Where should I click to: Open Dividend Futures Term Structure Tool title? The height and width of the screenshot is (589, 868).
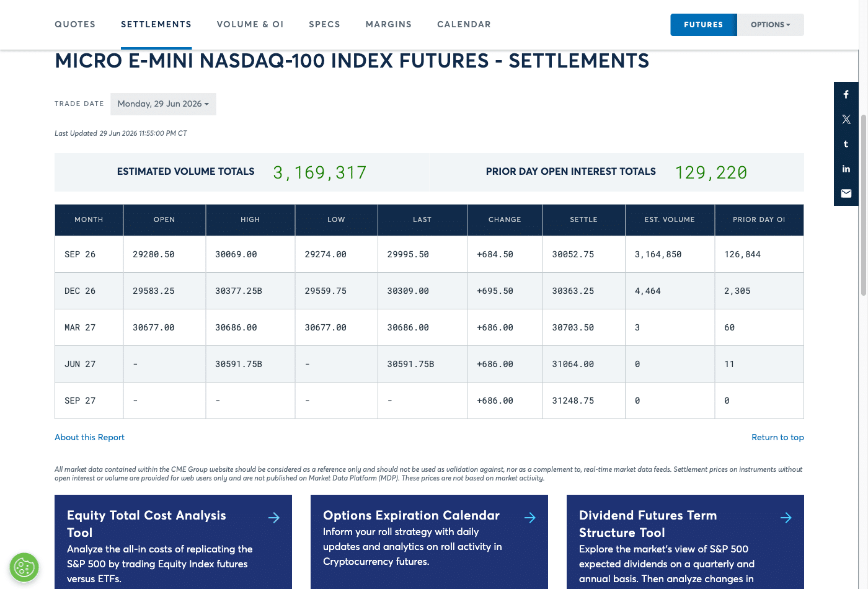point(648,524)
